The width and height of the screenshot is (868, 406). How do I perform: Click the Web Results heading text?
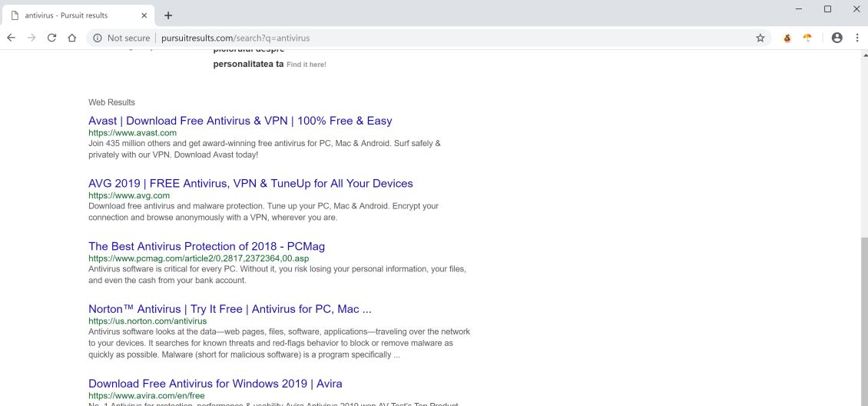tap(111, 102)
